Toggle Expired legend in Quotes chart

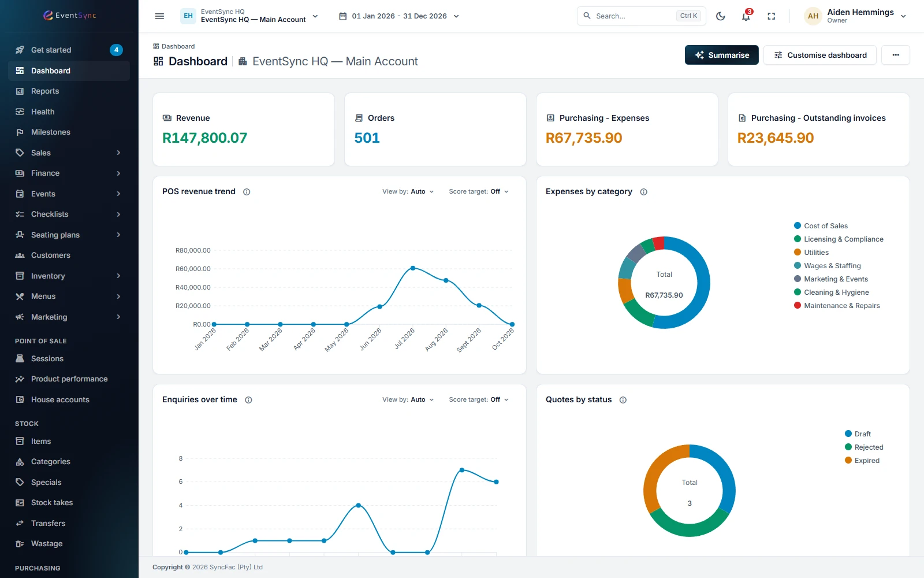(862, 461)
